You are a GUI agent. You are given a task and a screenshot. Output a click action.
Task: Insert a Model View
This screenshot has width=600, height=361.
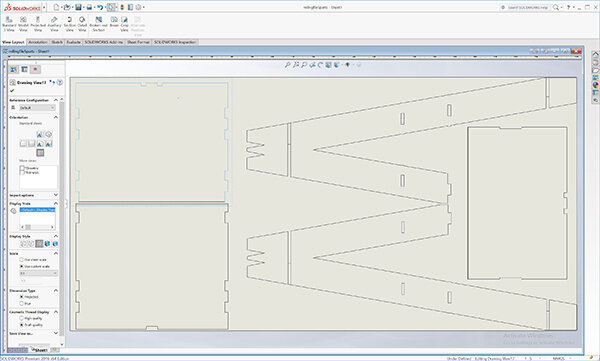[x=23, y=24]
